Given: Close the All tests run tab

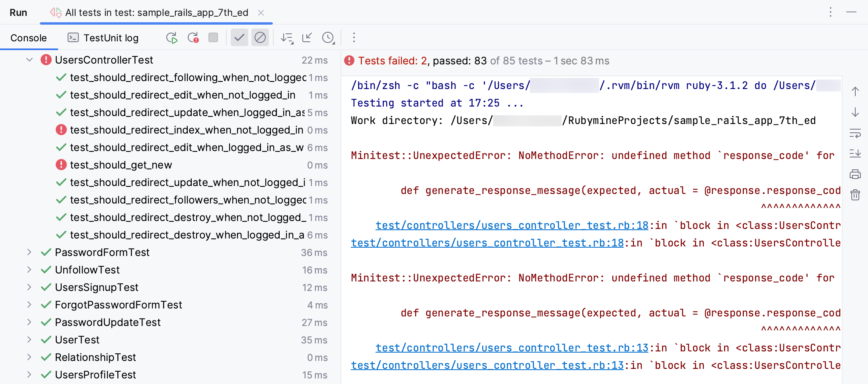Looking at the screenshot, I should [261, 13].
